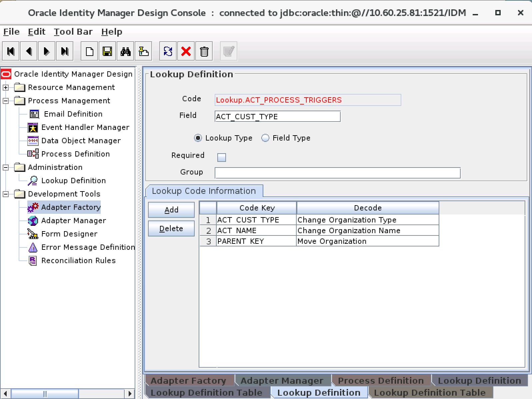The width and height of the screenshot is (532, 399).
Task: Click the Group input field
Action: coord(337,173)
